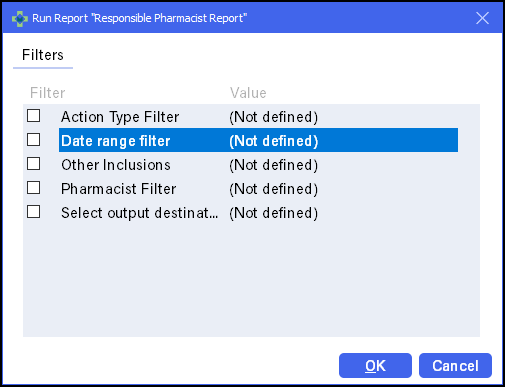
Task: Confirm the report with OK button
Action: [x=375, y=366]
